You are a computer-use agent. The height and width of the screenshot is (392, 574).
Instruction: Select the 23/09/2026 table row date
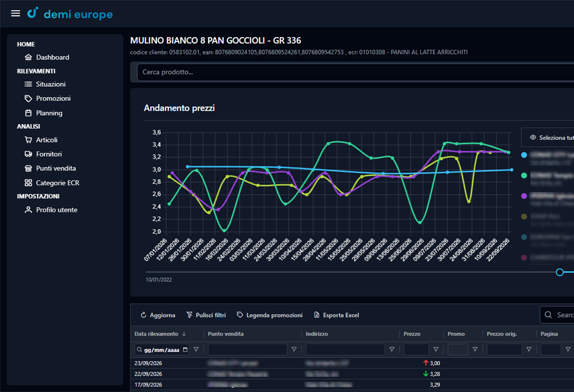tap(148, 363)
